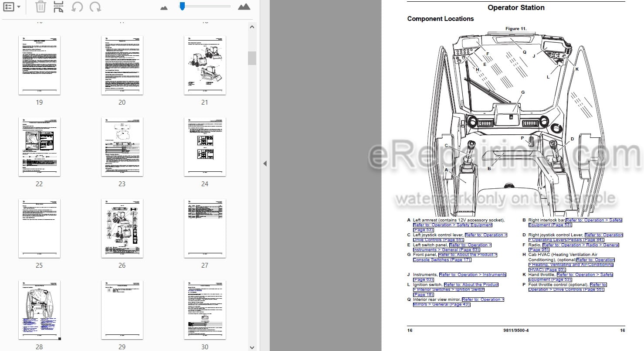Collapse the thumbnail pane with left arrow
Image resolution: width=644 pixels, height=351 pixels.
pos(264,164)
